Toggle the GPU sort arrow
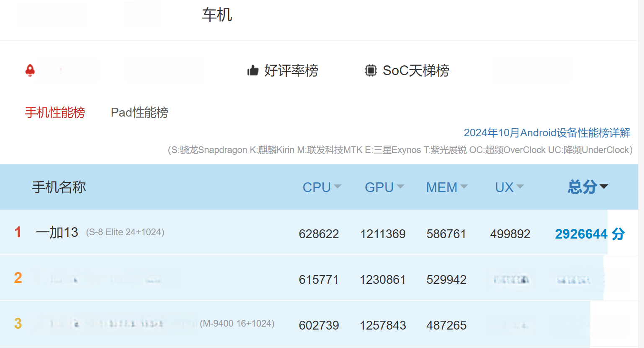 (400, 187)
